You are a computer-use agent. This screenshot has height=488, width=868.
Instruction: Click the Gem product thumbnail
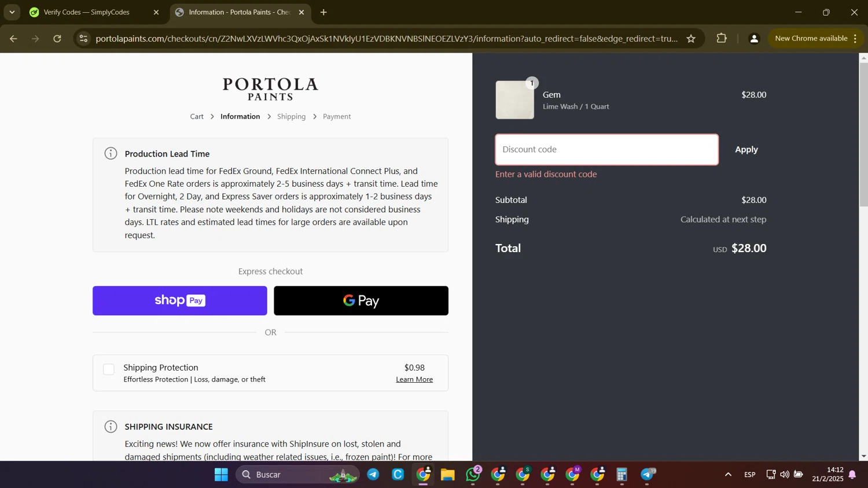pos(514,100)
